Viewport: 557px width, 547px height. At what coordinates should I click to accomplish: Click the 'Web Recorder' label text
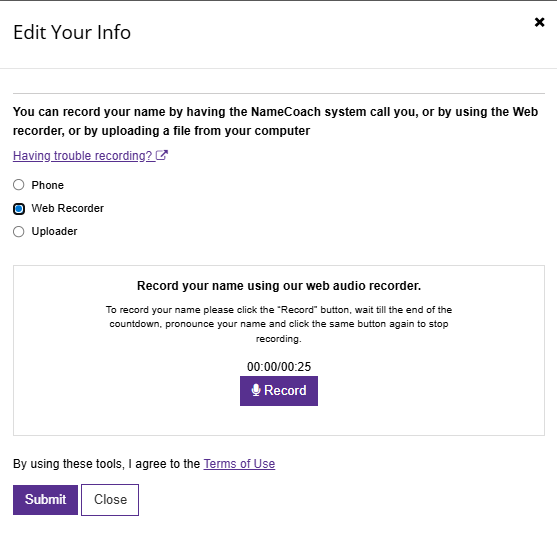pos(67,208)
